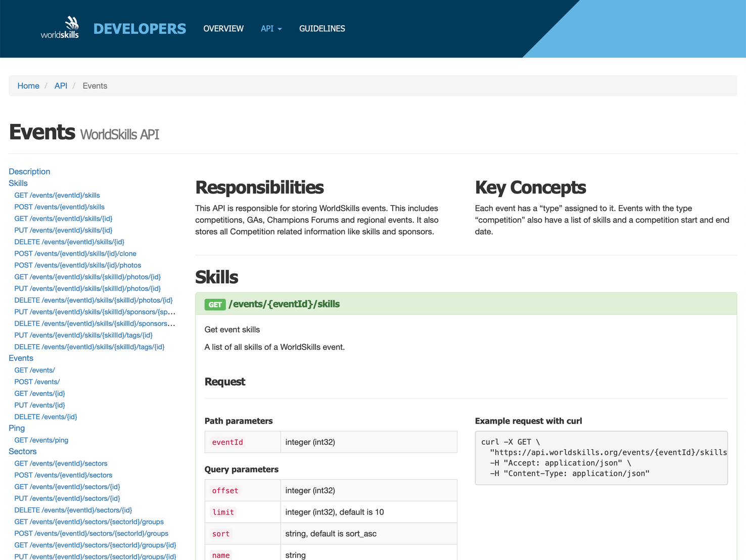The height and width of the screenshot is (560, 746).
Task: Select the eventId path parameter
Action: pos(227,442)
